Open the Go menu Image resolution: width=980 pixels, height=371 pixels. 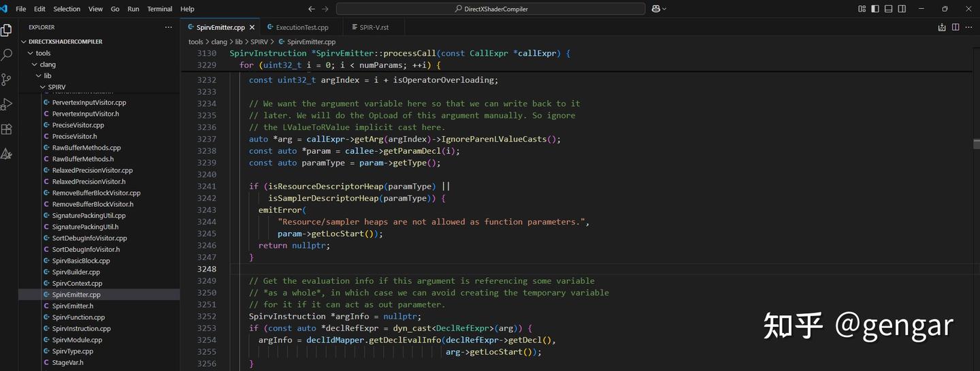coord(115,9)
